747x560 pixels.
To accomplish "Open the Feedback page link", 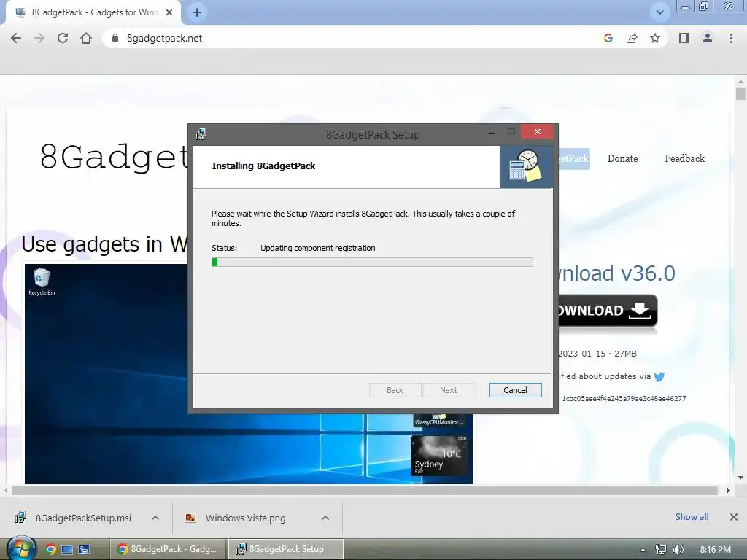I will click(x=684, y=158).
